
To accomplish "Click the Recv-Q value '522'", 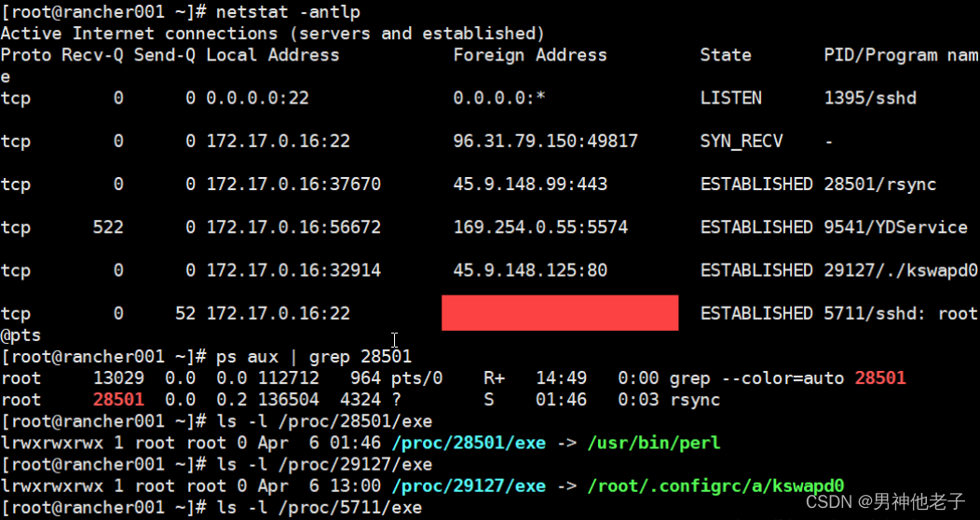I will click(x=108, y=227).
